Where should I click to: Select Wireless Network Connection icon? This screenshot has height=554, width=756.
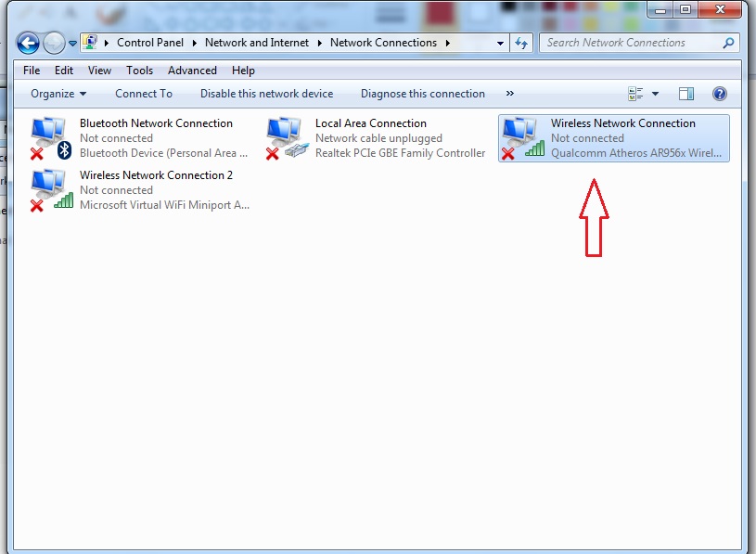click(522, 138)
